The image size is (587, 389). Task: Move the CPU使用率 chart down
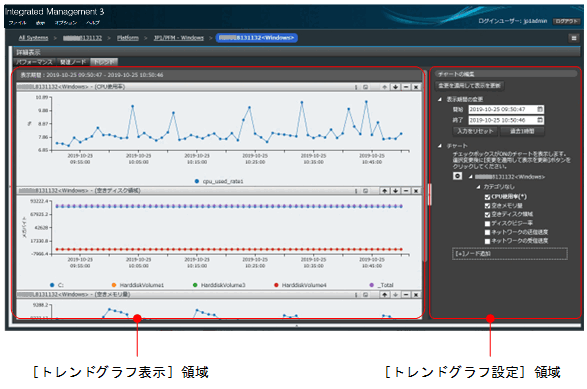[395, 87]
